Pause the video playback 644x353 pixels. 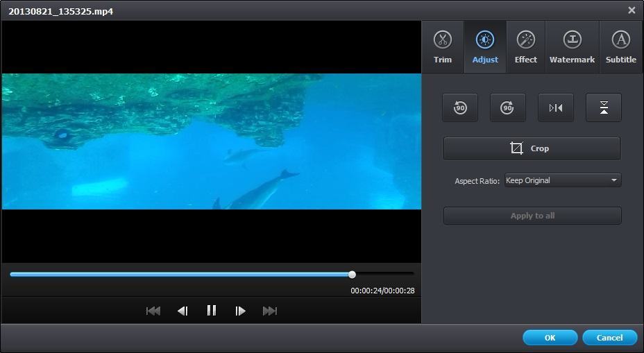[x=212, y=310]
